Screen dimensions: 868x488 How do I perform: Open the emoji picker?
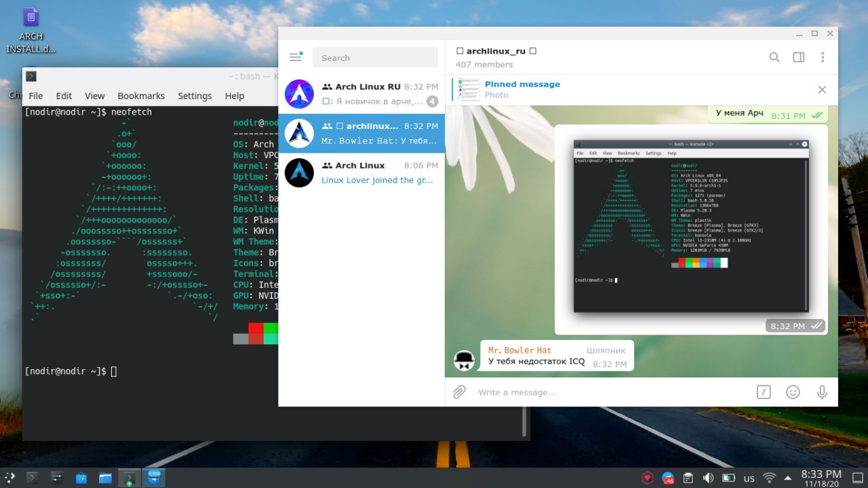(793, 392)
